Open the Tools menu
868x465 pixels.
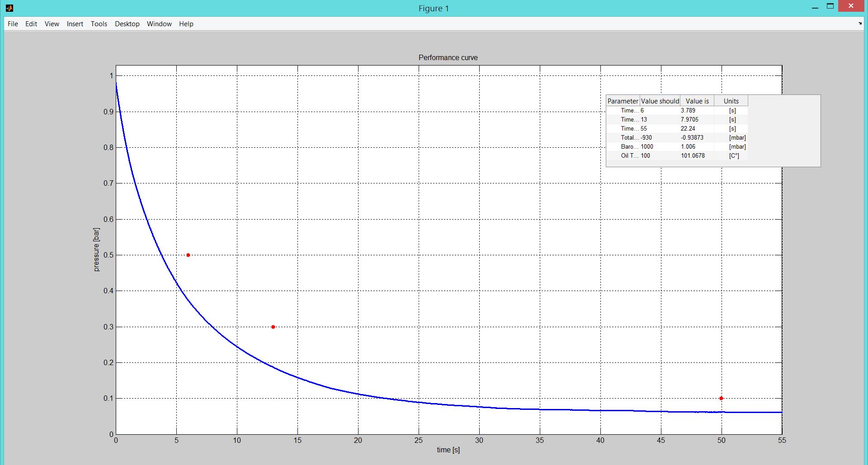click(99, 24)
